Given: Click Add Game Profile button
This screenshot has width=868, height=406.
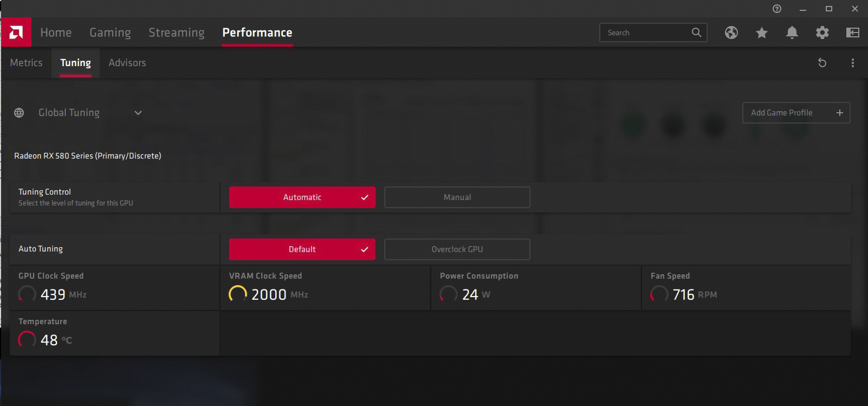Looking at the screenshot, I should pyautogui.click(x=796, y=113).
